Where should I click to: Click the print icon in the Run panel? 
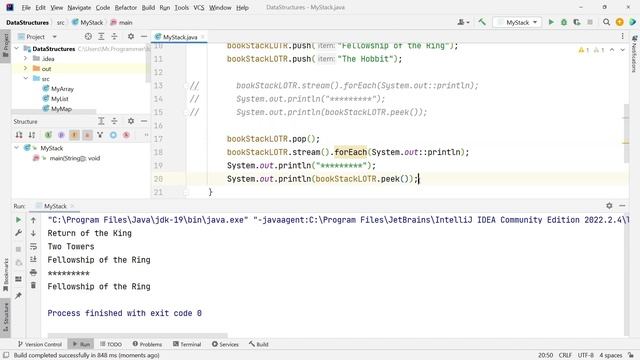point(33,272)
